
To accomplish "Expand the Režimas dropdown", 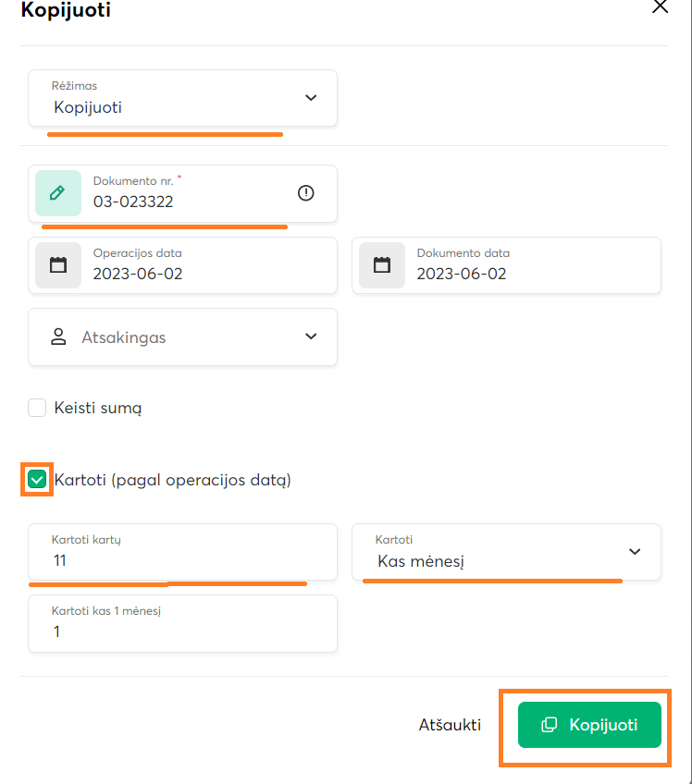I will point(310,98).
